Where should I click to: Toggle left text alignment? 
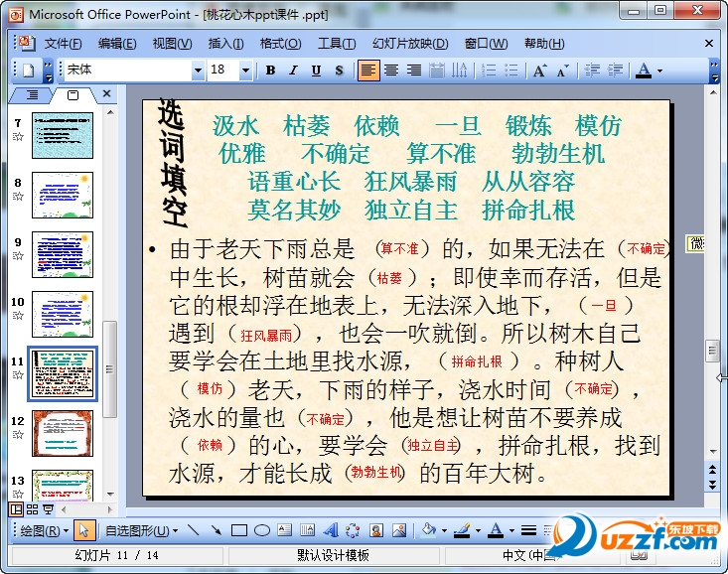(368, 71)
